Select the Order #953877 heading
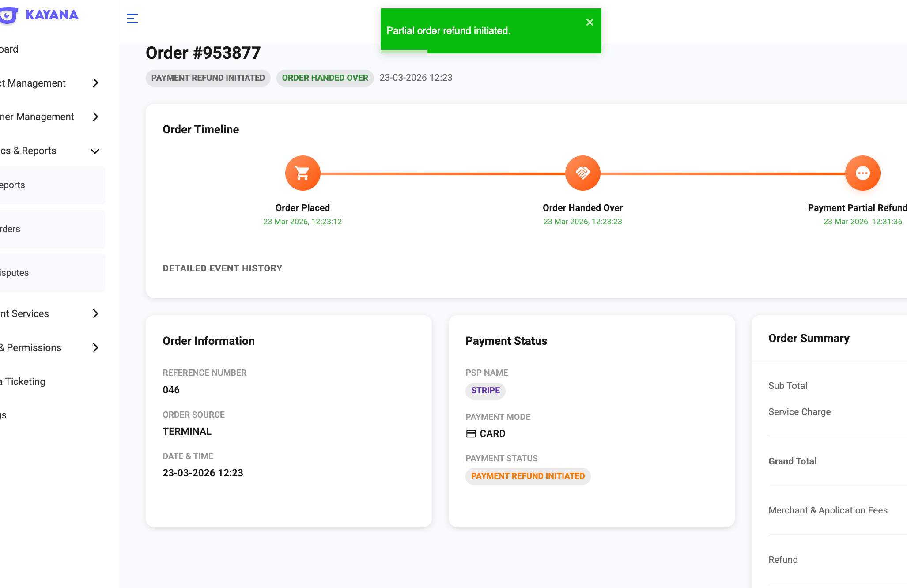Screen dimensions: 907x588 coord(203,53)
